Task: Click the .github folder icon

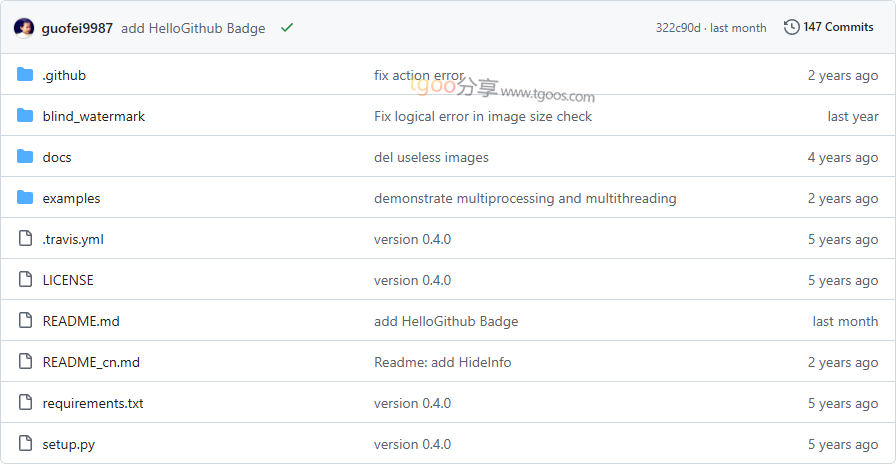Action: click(25, 75)
